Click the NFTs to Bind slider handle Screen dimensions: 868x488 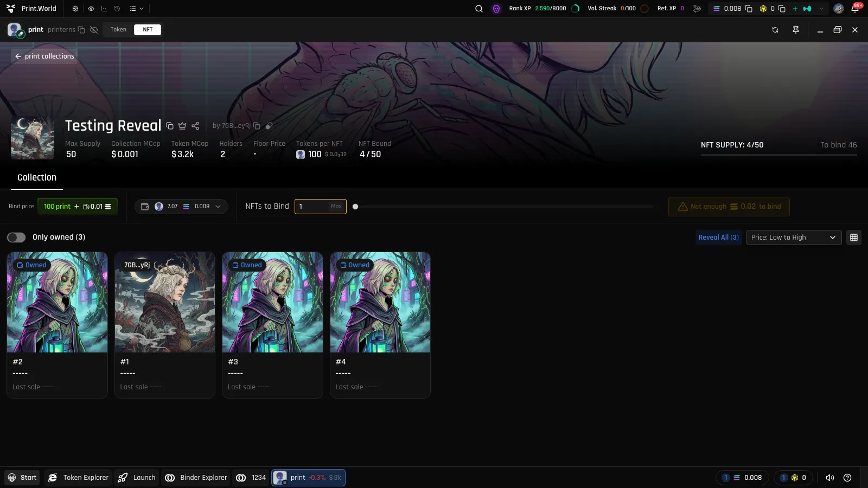pos(355,207)
